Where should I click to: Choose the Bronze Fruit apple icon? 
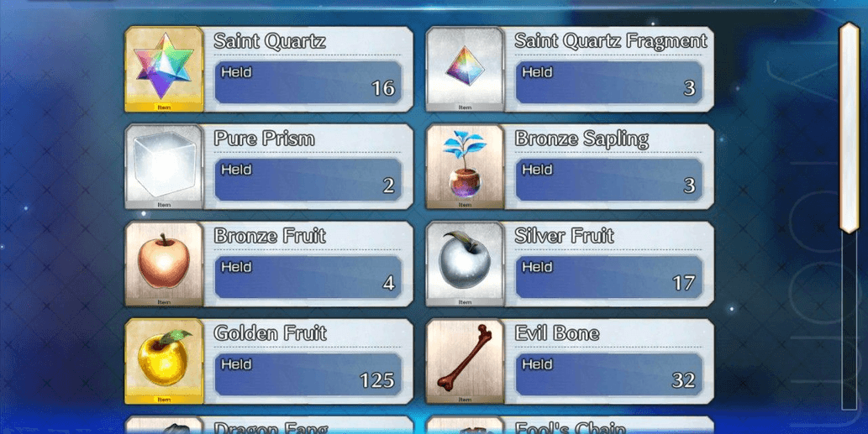click(164, 264)
